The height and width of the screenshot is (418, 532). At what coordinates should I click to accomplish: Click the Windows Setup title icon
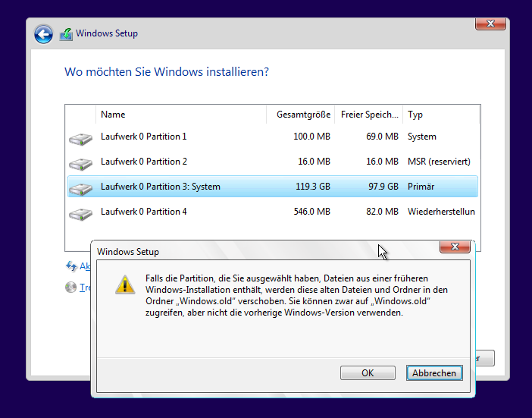pyautogui.click(x=66, y=34)
